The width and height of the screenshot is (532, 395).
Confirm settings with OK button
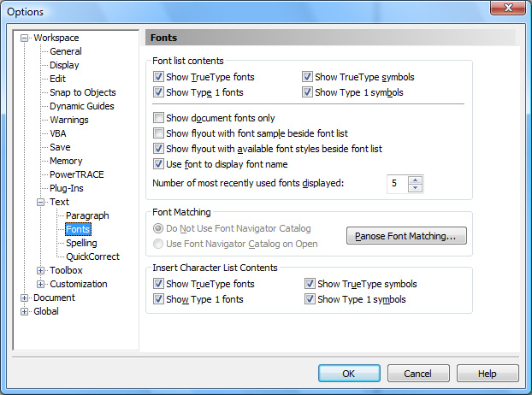[x=349, y=374]
